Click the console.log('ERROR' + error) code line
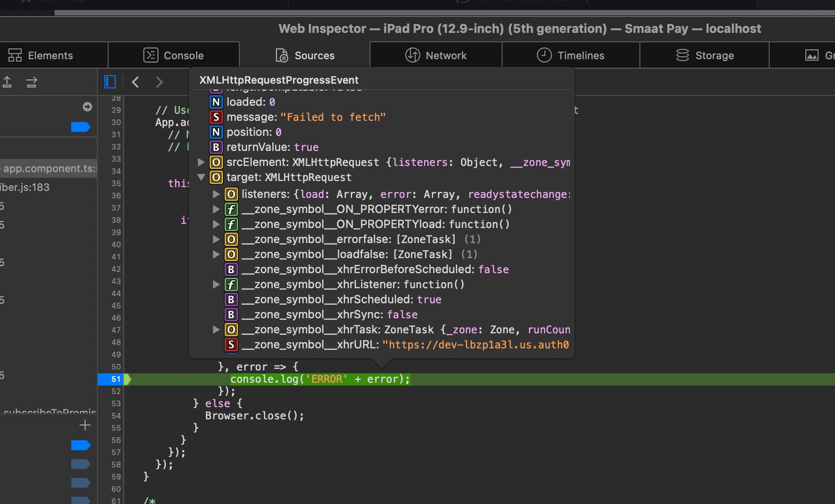This screenshot has height=504, width=835. pyautogui.click(x=320, y=379)
